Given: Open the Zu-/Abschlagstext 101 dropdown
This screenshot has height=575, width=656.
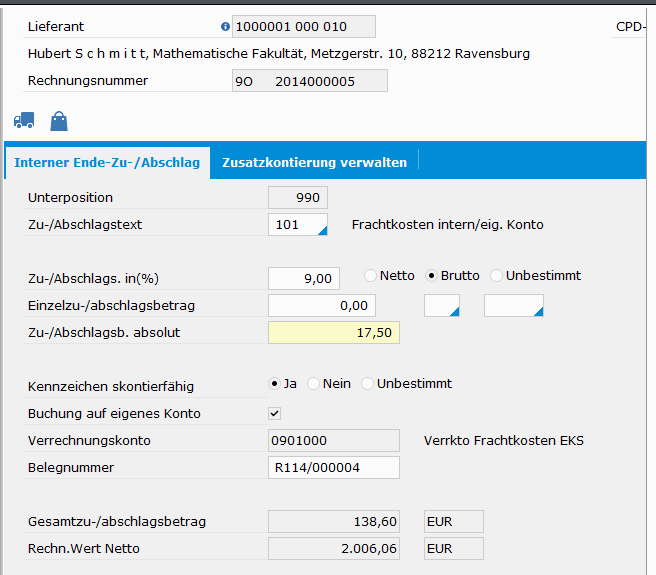Looking at the screenshot, I should tap(322, 230).
